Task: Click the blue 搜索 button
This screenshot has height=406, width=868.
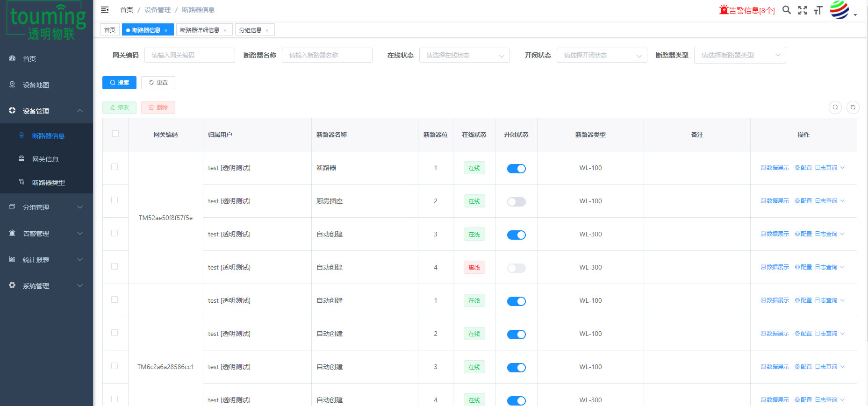Action: coord(119,83)
